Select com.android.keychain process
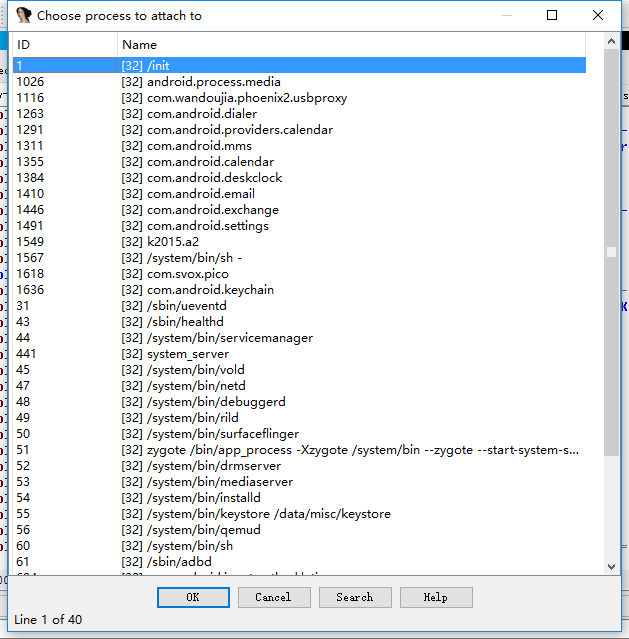 (300, 290)
